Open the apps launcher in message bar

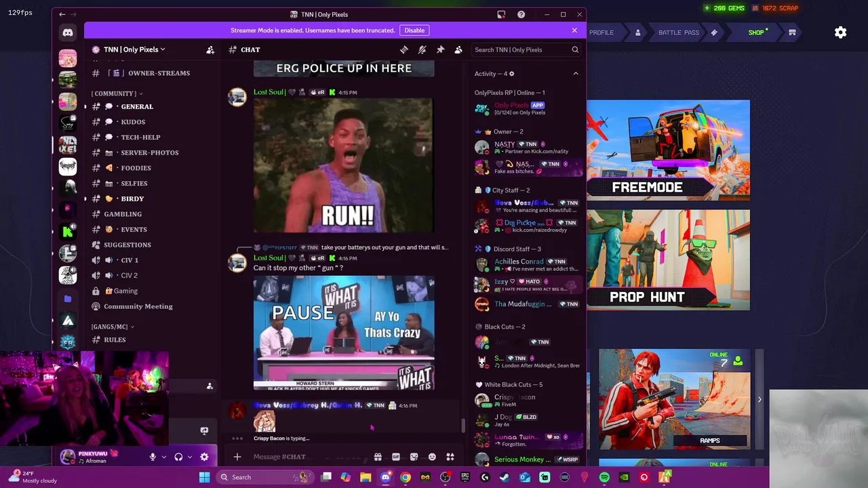pyautogui.click(x=450, y=457)
